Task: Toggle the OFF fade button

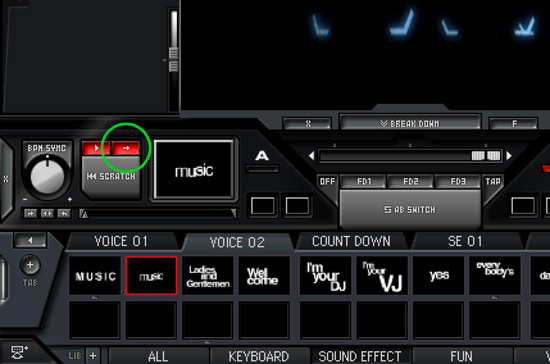Action: pos(327,181)
